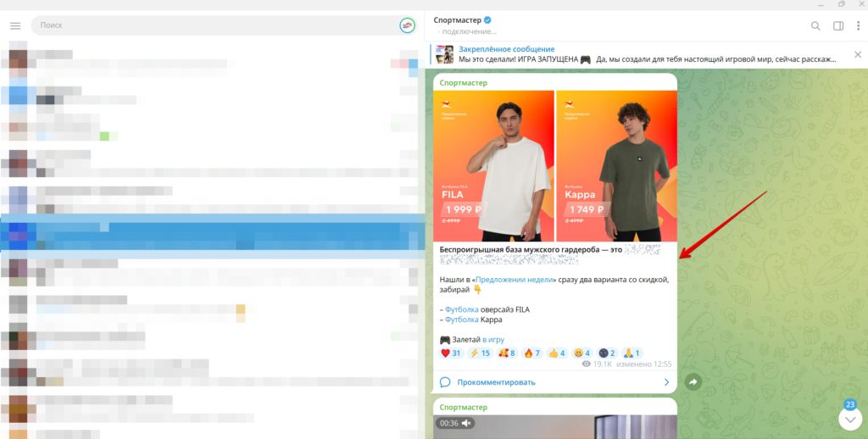Click the изменено 12:55 timestamp

643,364
